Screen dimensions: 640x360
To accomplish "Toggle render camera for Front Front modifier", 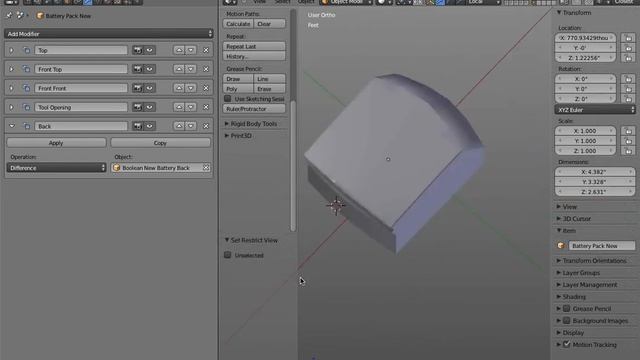I will pos(138,88).
